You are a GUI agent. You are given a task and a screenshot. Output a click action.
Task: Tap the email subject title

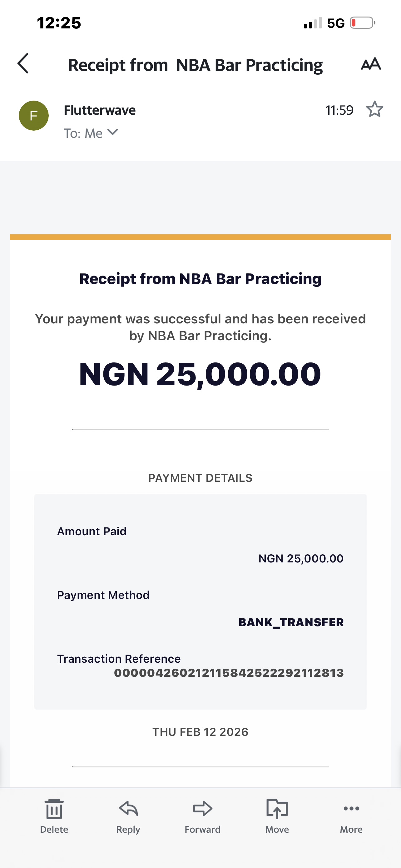pyautogui.click(x=195, y=65)
